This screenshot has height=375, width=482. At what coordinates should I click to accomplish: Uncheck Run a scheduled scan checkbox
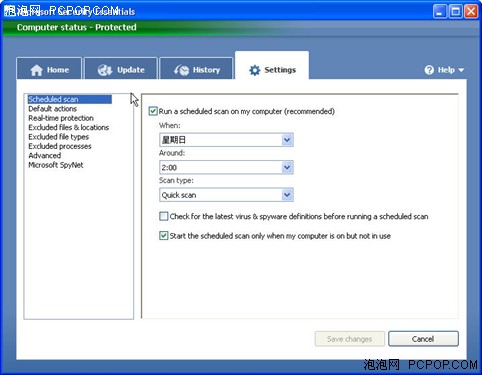(x=153, y=111)
